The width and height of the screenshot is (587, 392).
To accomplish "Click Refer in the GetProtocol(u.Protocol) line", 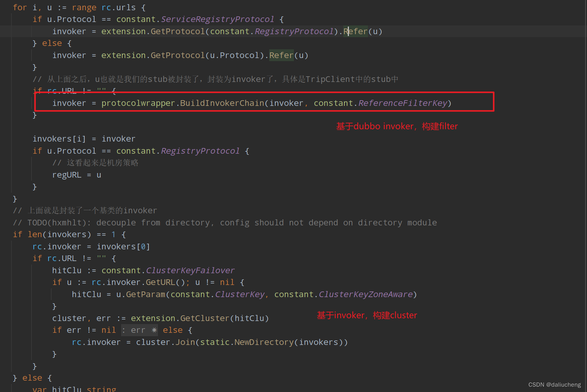I will (281, 55).
